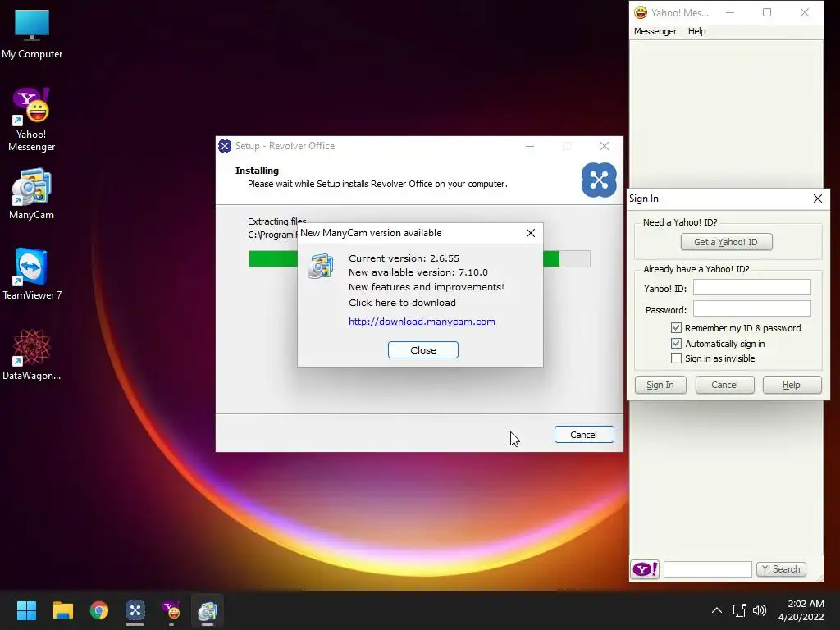Open the volume tray icon

point(759,610)
